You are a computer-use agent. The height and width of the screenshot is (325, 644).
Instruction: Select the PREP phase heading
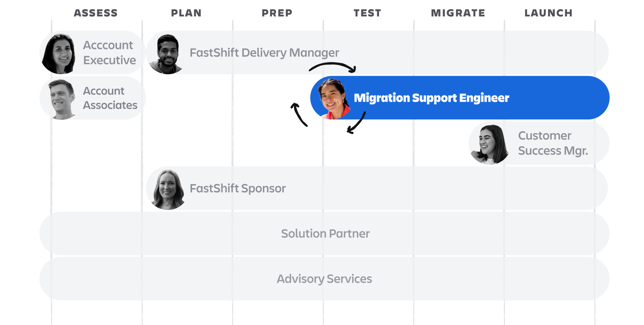click(277, 13)
